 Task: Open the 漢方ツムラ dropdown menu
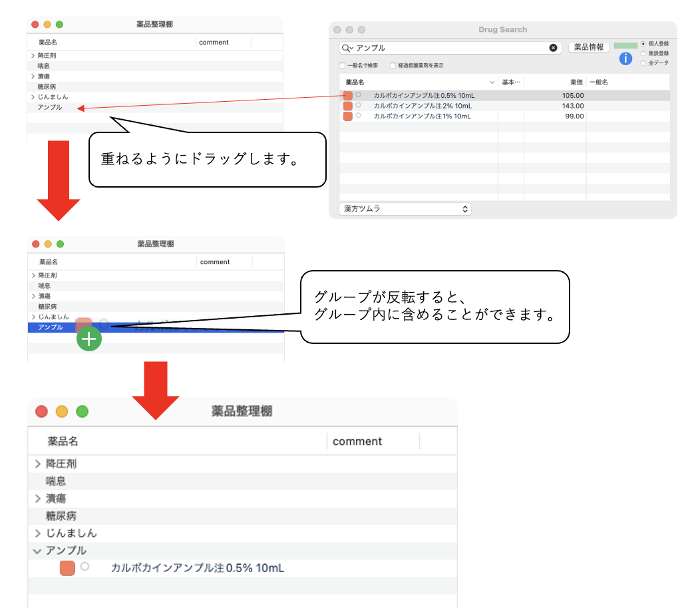coord(405,208)
